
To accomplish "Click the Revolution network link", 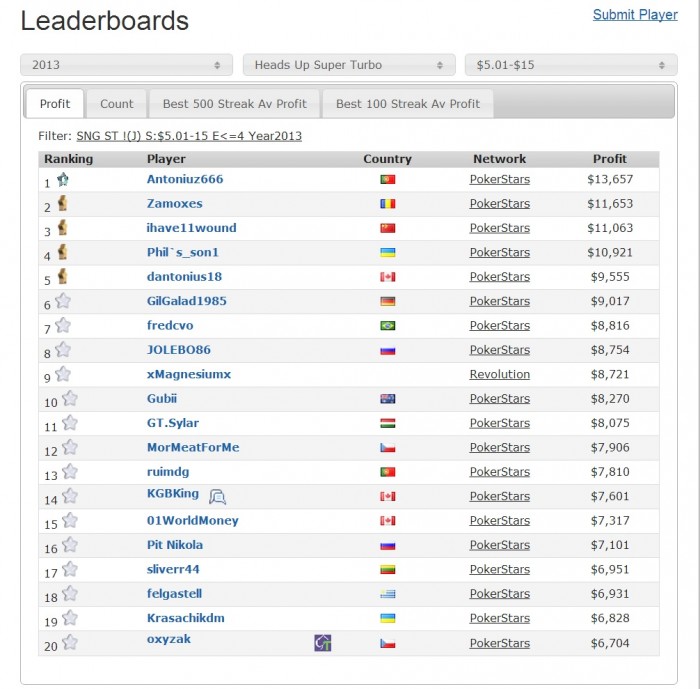I will coord(500,374).
